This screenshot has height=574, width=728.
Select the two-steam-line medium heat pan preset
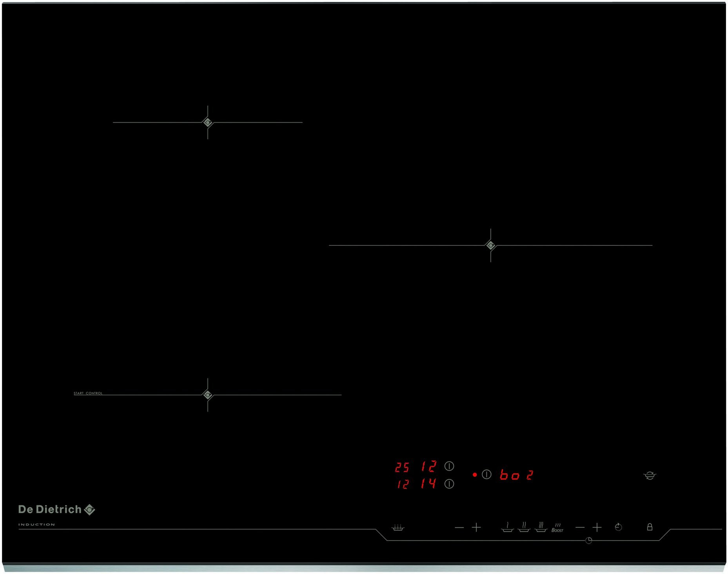pyautogui.click(x=524, y=527)
